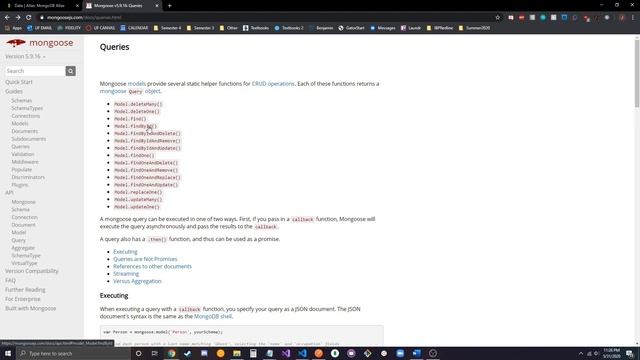Open Version Compatibility in sidebar
The width and height of the screenshot is (640, 360).
click(x=32, y=271)
